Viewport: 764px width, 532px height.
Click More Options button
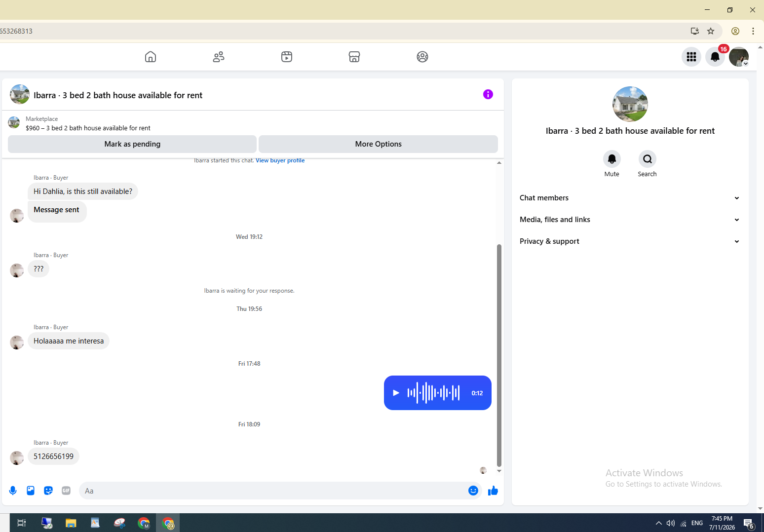(x=379, y=144)
